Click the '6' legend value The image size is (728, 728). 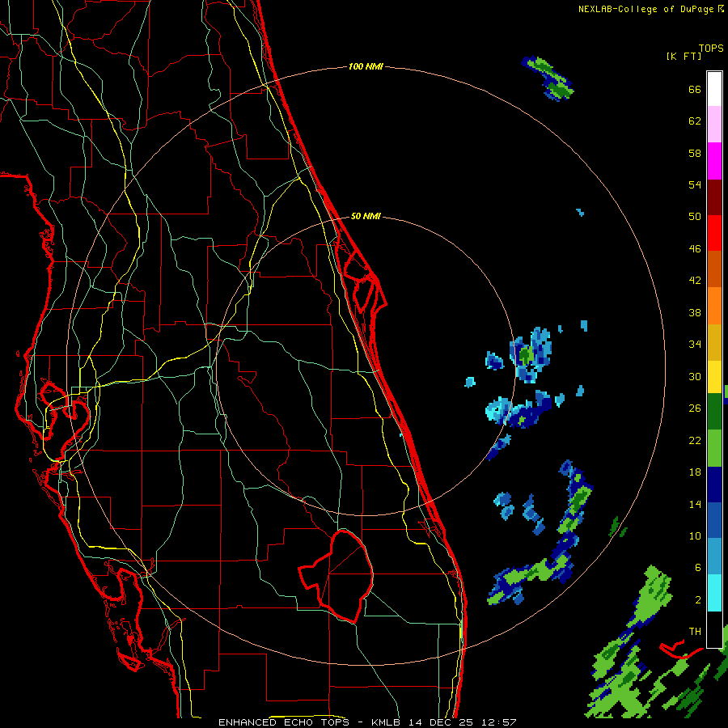point(698,567)
